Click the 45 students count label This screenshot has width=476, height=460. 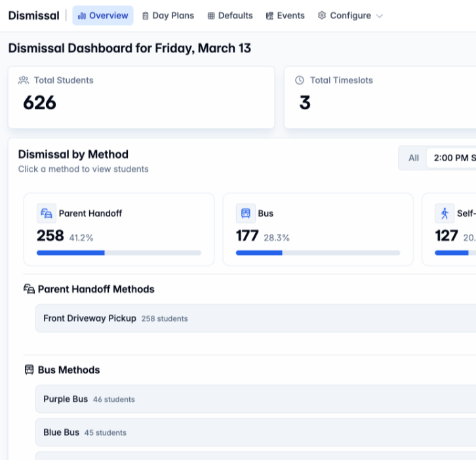click(x=106, y=432)
